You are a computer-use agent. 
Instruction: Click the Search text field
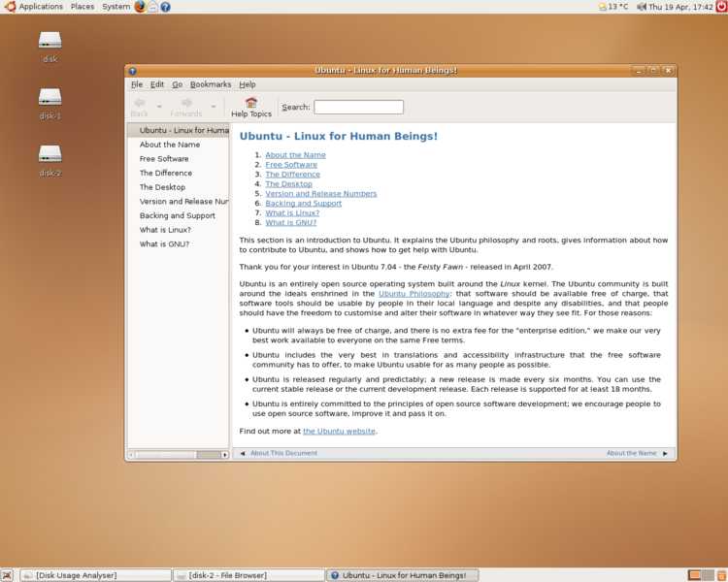358,107
